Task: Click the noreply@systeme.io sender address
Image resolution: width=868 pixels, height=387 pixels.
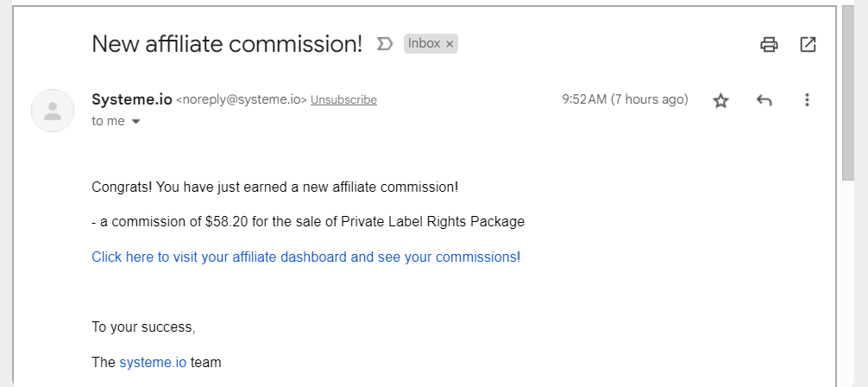Action: click(x=242, y=100)
